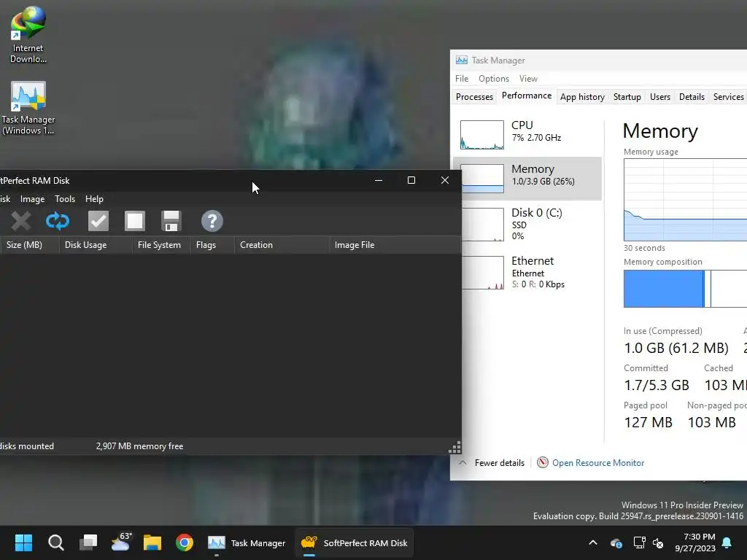Open the File menu in Task Manager

(x=462, y=79)
